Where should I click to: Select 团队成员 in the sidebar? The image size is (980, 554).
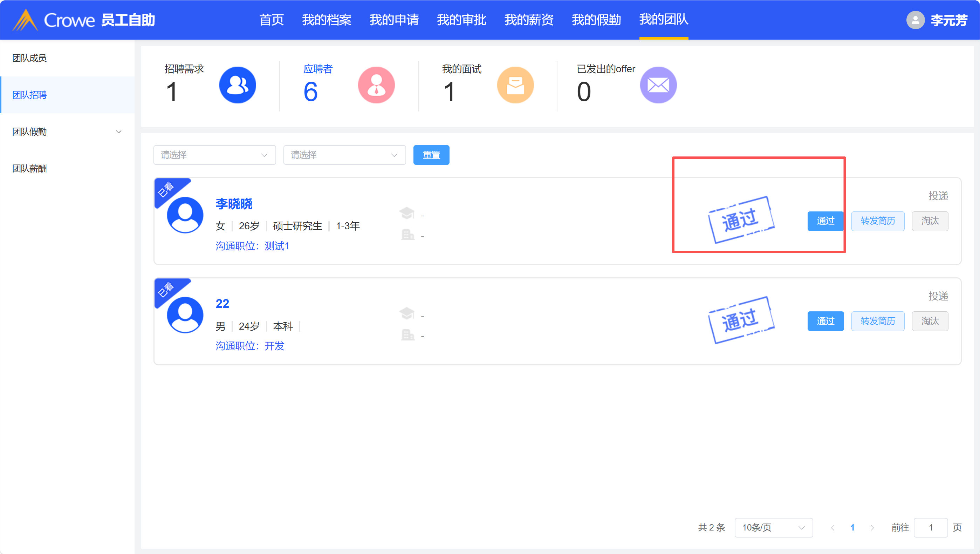[x=29, y=58]
